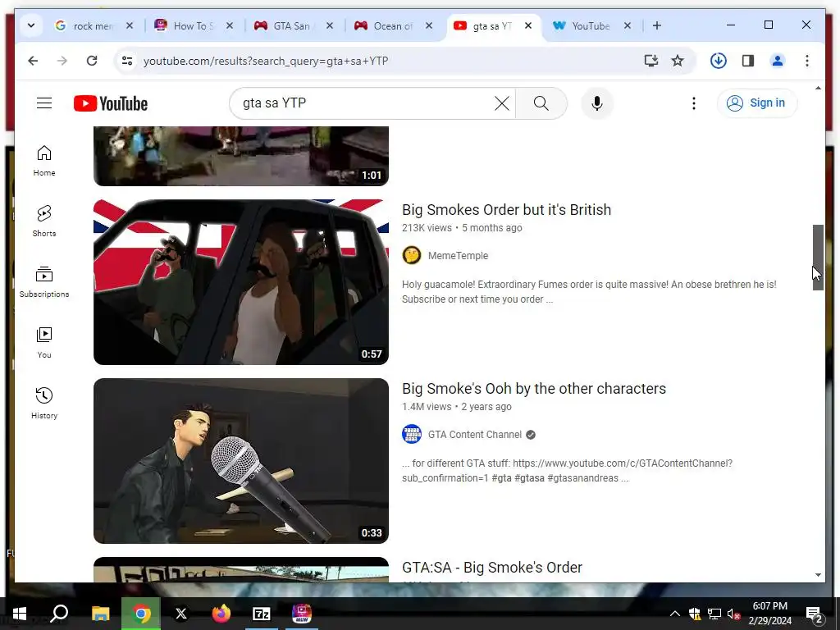Viewport: 840px width, 630px height.
Task: Open site information icon in address bar
Action: pos(127,61)
